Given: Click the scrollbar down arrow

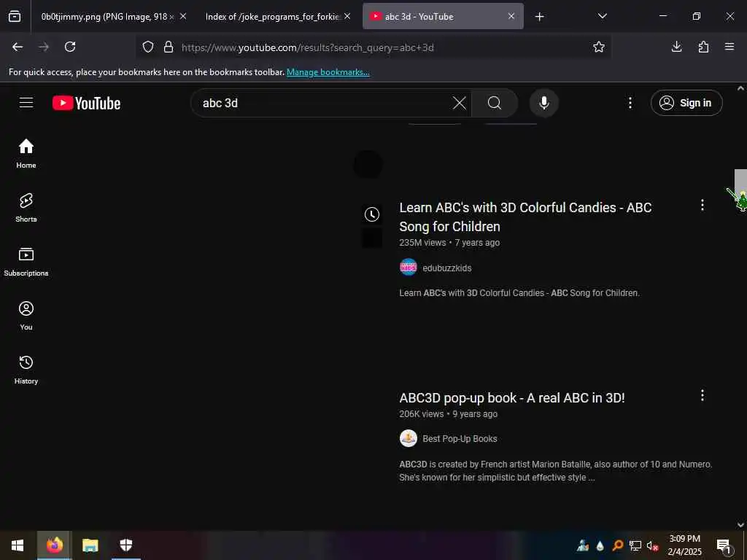Looking at the screenshot, I should [x=740, y=525].
